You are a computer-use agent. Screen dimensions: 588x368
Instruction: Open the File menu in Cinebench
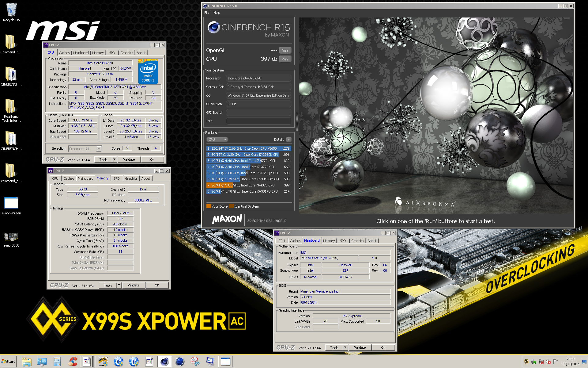coord(207,13)
